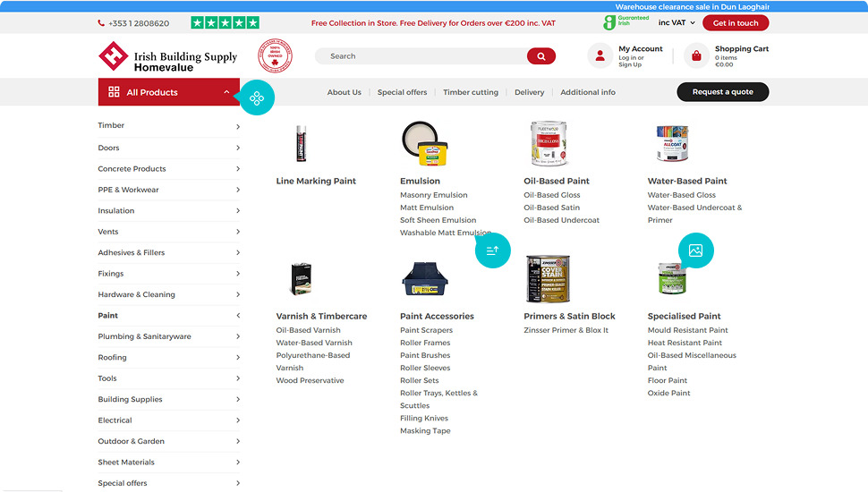Open My Account user icon
868x492 pixels.
click(600, 56)
